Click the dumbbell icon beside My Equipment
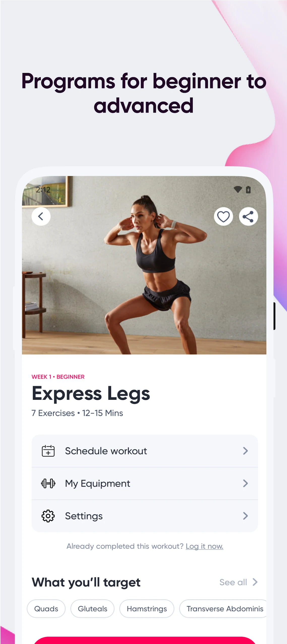Screen dimensions: 287x644 48,483
